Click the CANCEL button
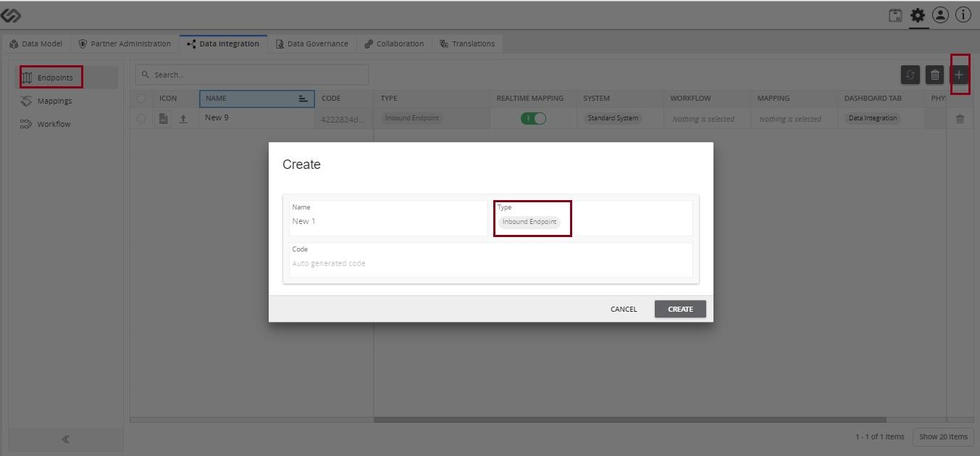Screen dimensions: 980x456 pos(624,309)
